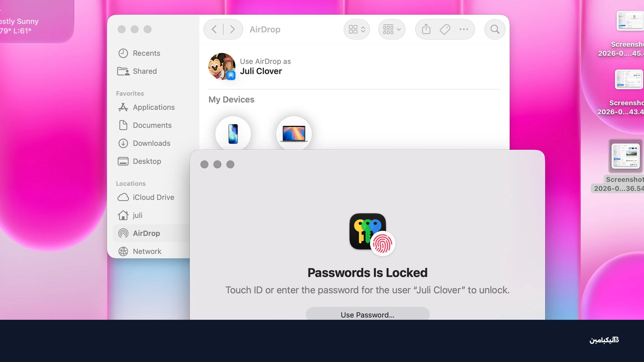Select the MacBook AirDrop device
This screenshot has width=644, height=362.
click(x=294, y=134)
